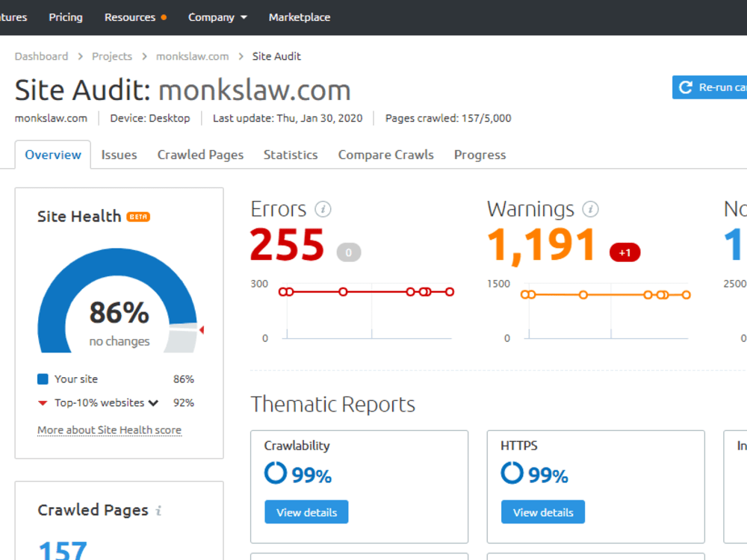Viewport: 747px width, 560px height.
Task: Switch to the Compare Crawls tab
Action: (386, 155)
